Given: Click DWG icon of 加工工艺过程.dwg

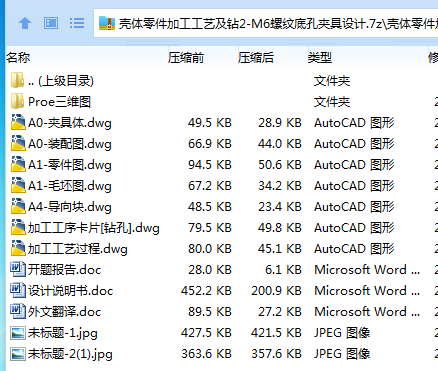Looking at the screenshot, I should click(x=18, y=248).
